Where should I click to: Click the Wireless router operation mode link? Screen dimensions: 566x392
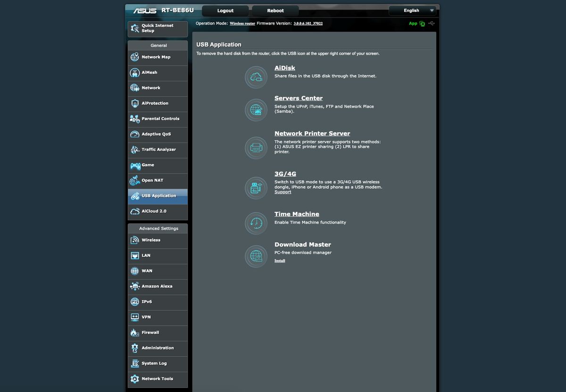coord(242,23)
